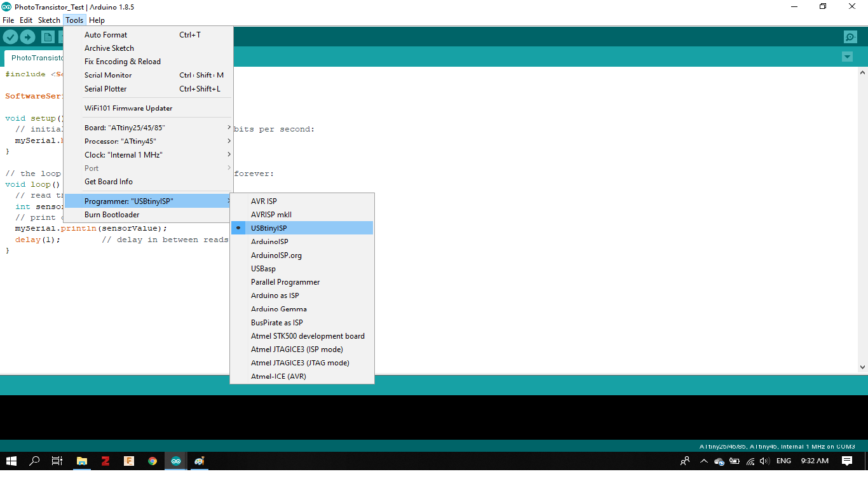
Task: Click the Upload arrow toolbar icon
Action: coord(28,37)
